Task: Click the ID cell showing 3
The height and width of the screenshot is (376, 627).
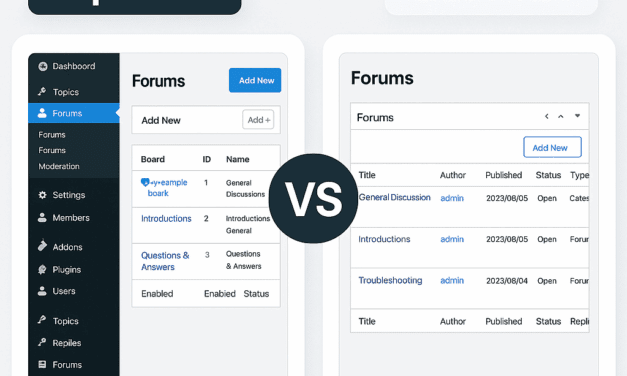Action: click(207, 255)
